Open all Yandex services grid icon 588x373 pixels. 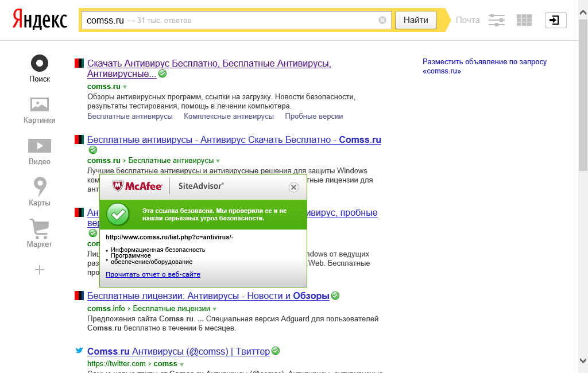click(524, 20)
